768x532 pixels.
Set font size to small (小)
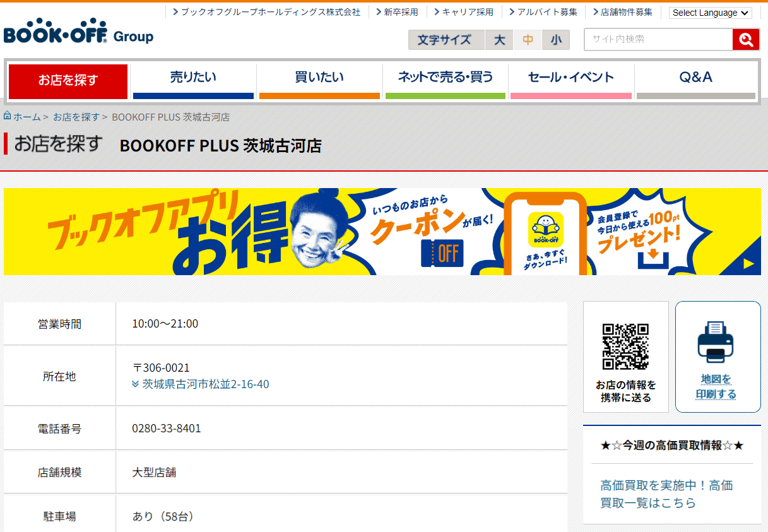pos(555,40)
